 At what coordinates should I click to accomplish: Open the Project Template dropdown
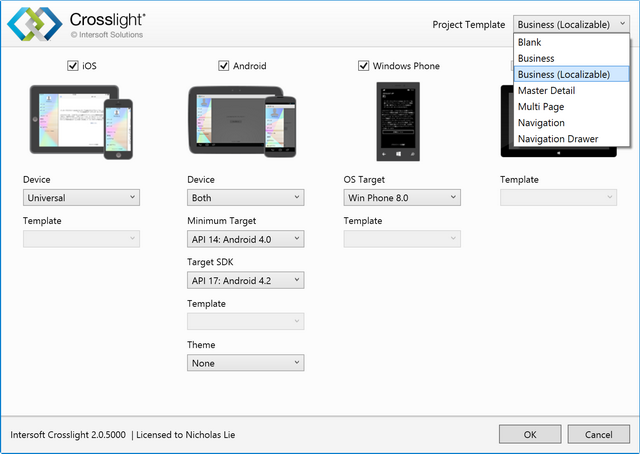point(571,24)
